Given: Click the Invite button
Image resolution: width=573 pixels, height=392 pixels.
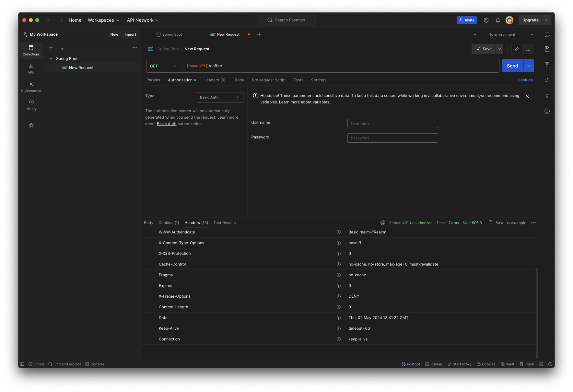Looking at the screenshot, I should tap(467, 20).
